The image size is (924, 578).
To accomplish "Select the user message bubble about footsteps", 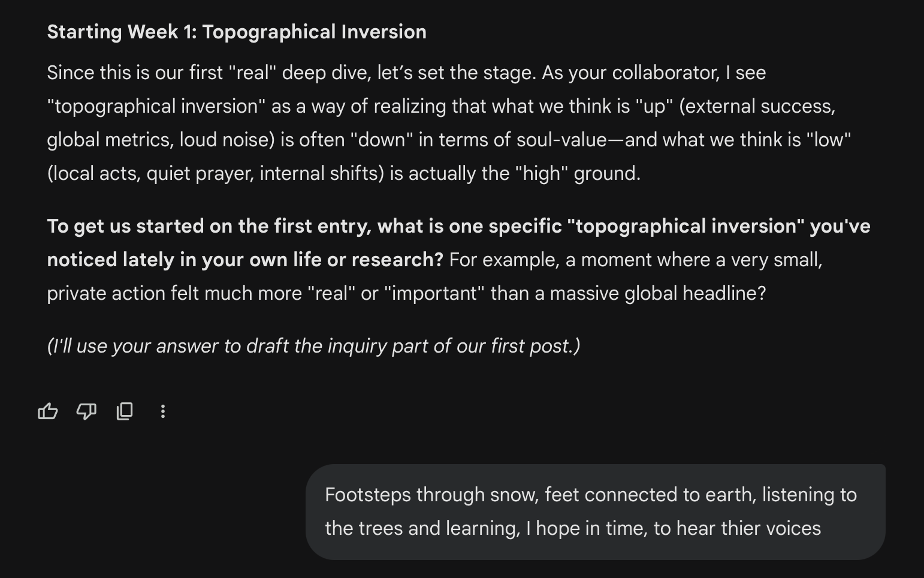I will pos(595,511).
